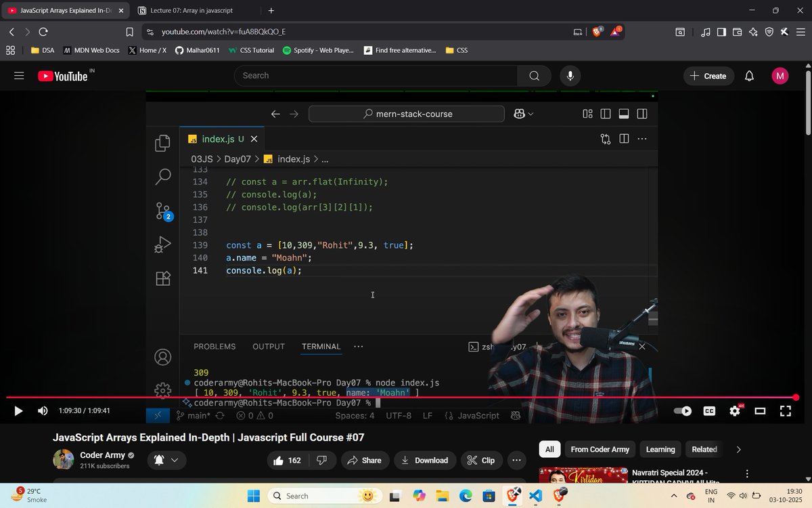This screenshot has width=812, height=508.
Task: Select the From Coder Army chip
Action: click(x=600, y=449)
